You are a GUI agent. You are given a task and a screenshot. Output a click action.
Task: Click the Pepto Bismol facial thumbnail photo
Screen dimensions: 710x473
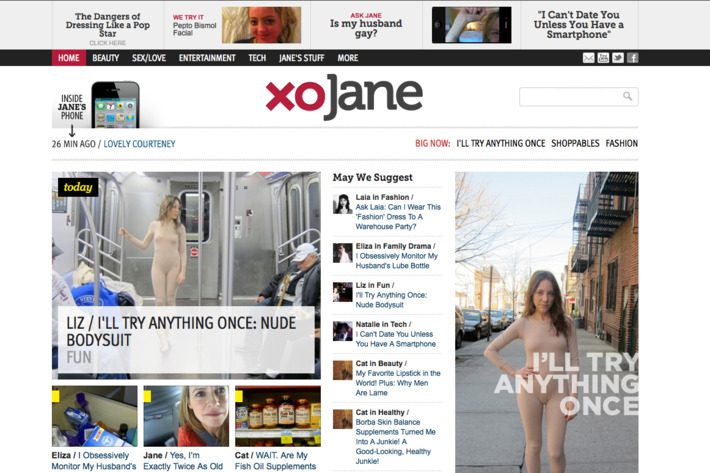[x=261, y=25]
